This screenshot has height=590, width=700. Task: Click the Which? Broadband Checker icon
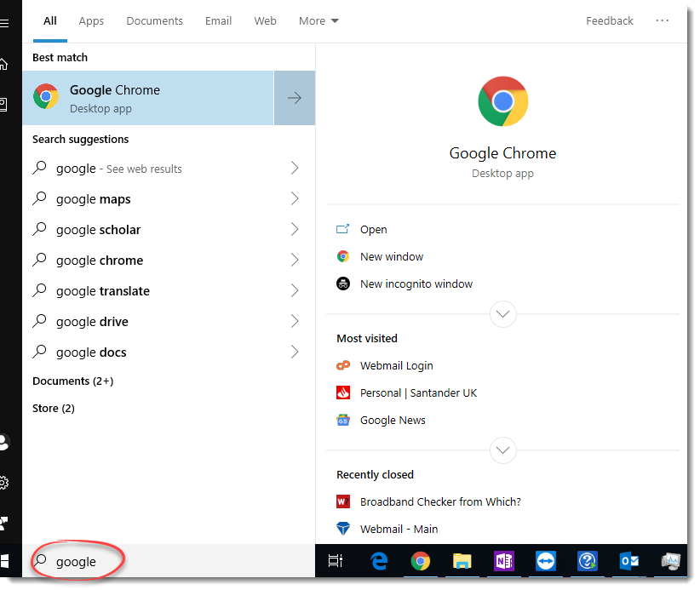coord(342,501)
